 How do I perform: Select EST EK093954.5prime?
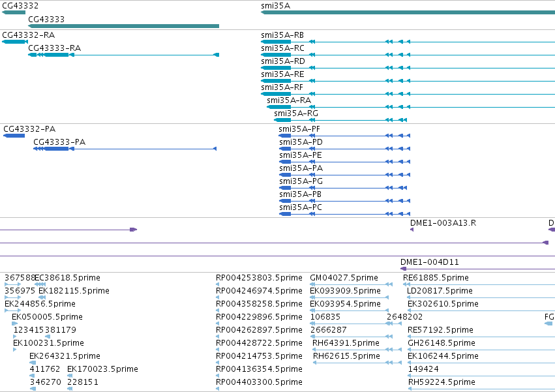click(345, 304)
